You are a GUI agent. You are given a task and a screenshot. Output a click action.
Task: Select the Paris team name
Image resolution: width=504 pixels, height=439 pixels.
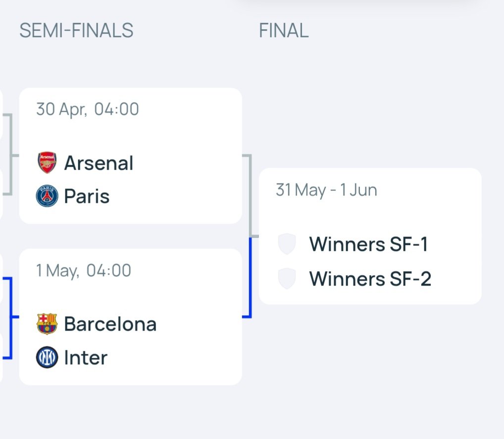87,196
